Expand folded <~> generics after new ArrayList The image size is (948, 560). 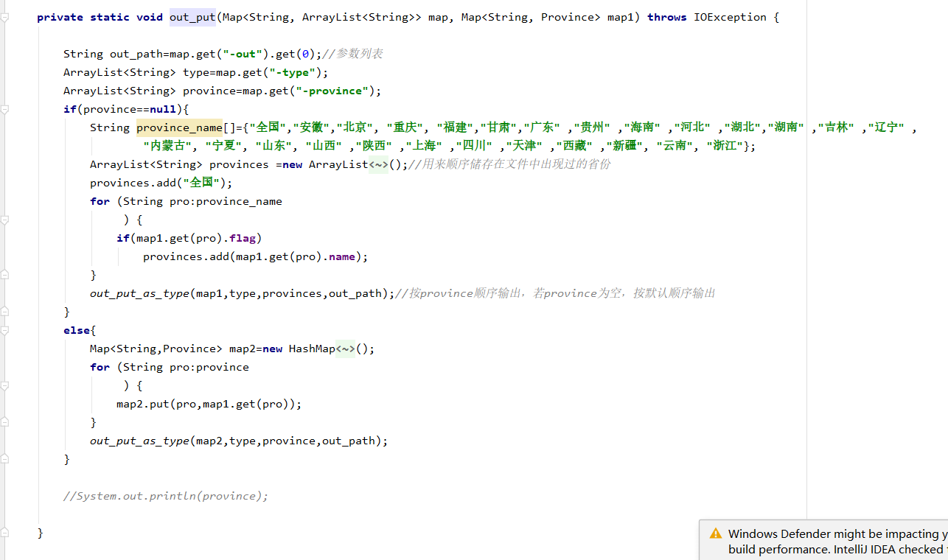tap(378, 164)
